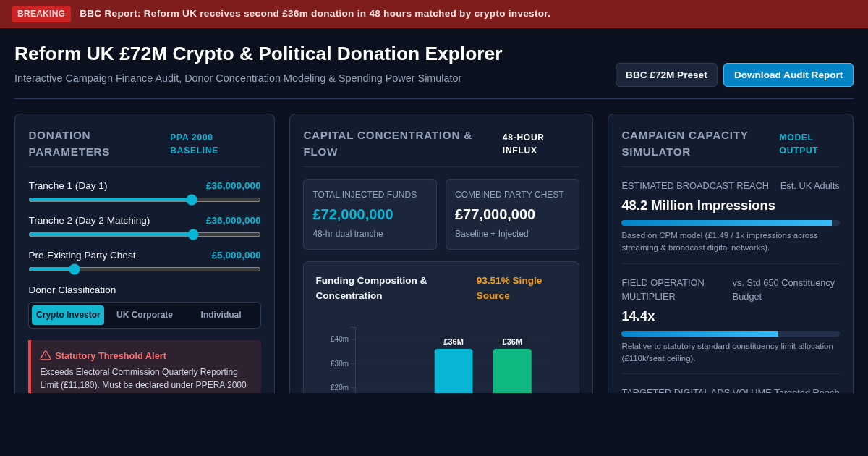Click the page title Reform UK £72M Explorer
This screenshot has width=868, height=456.
[x=258, y=54]
